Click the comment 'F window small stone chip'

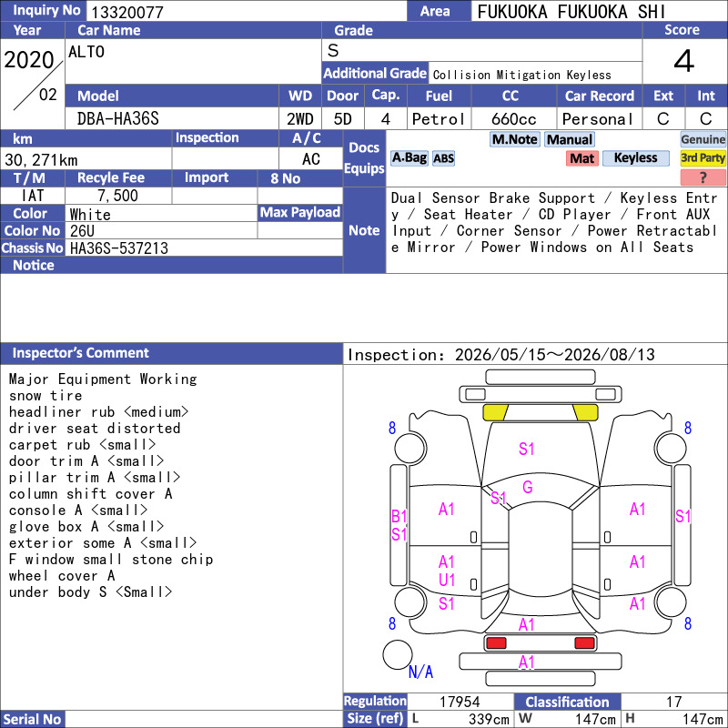click(111, 560)
